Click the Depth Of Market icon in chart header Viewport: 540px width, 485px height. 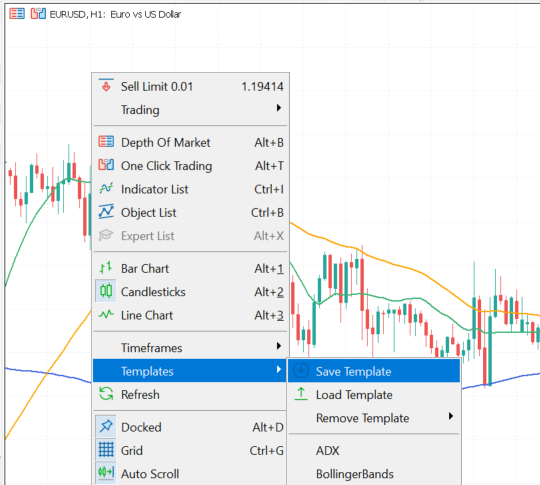(17, 14)
